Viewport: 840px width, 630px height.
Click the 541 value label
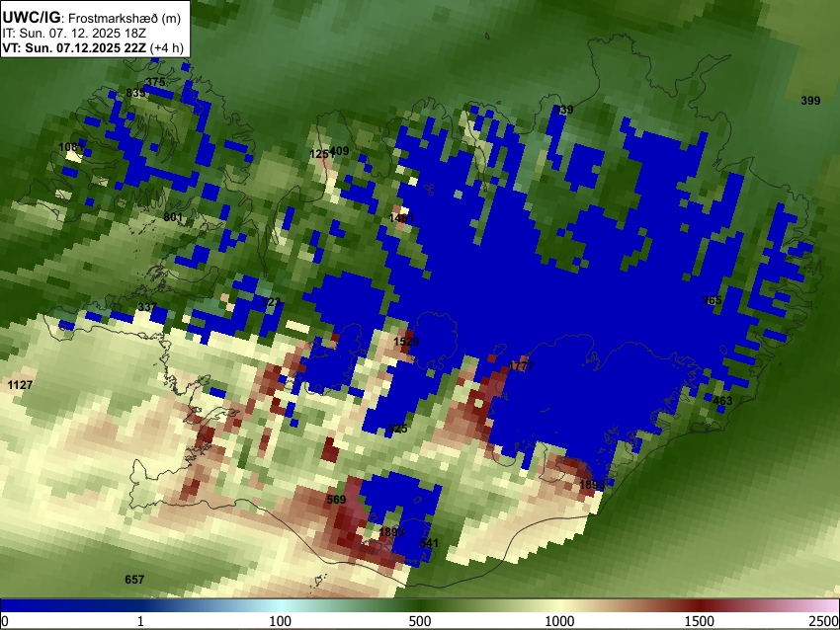[429, 543]
